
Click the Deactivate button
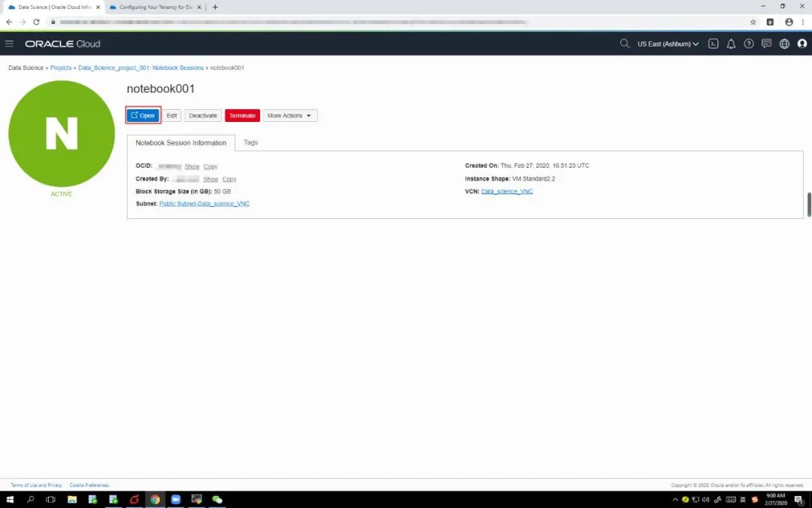(x=203, y=116)
